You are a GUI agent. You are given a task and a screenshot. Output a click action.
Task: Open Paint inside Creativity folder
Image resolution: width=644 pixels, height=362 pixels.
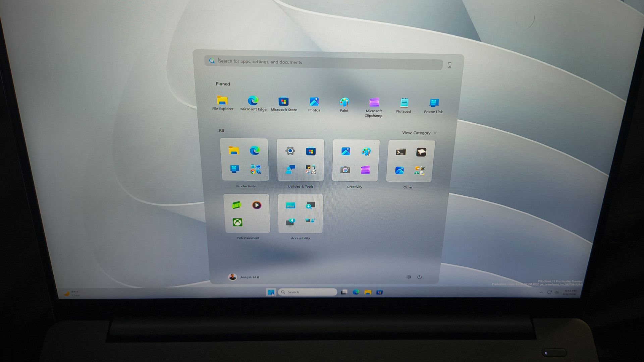coord(366,152)
